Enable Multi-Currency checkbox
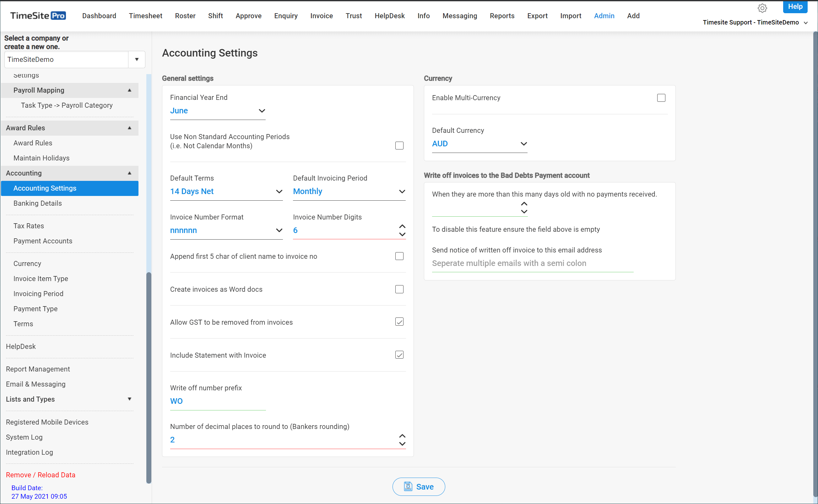The height and width of the screenshot is (504, 818). (661, 98)
